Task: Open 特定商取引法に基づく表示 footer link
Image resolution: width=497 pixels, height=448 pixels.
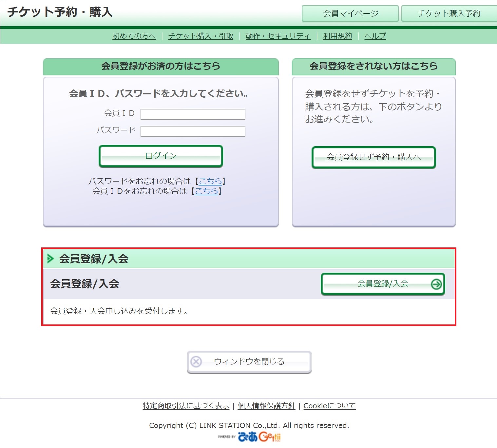Action: coord(186,406)
